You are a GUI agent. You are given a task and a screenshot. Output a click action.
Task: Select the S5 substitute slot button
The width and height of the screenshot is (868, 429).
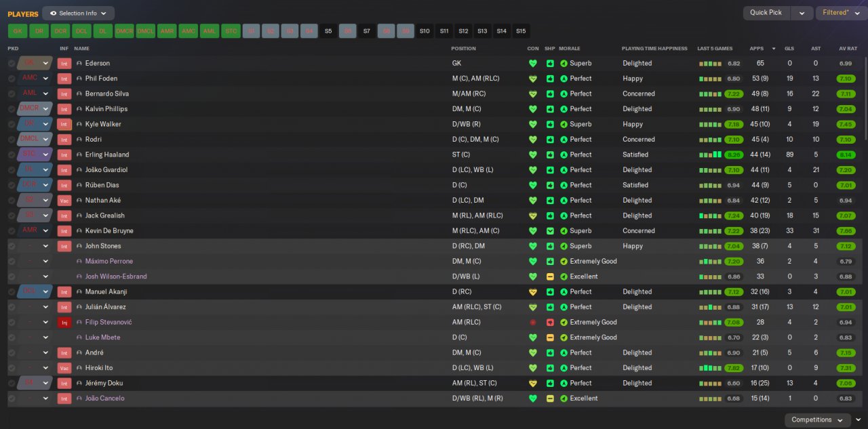(x=328, y=31)
